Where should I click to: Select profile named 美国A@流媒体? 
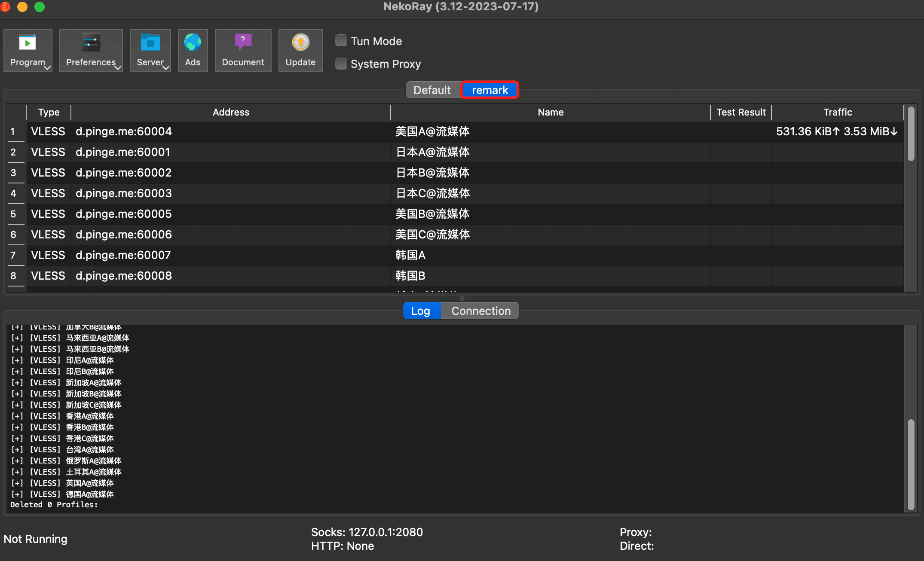click(432, 131)
